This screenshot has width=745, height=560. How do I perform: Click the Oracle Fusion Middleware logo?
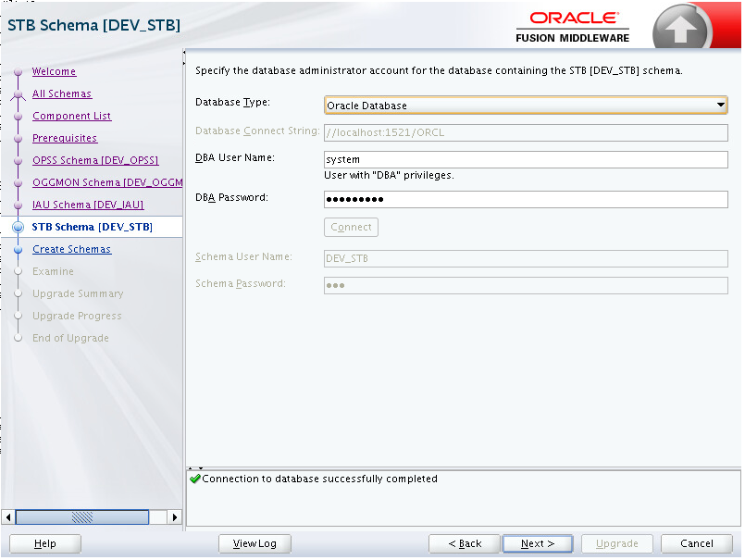(x=573, y=27)
